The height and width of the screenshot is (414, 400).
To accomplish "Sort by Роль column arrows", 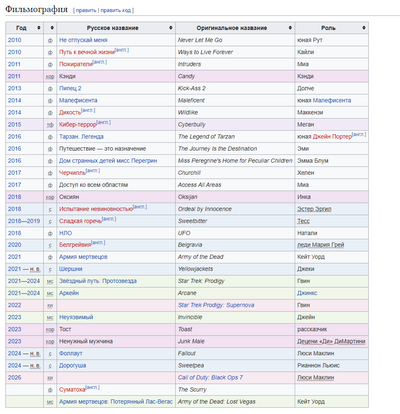I will 364,28.
